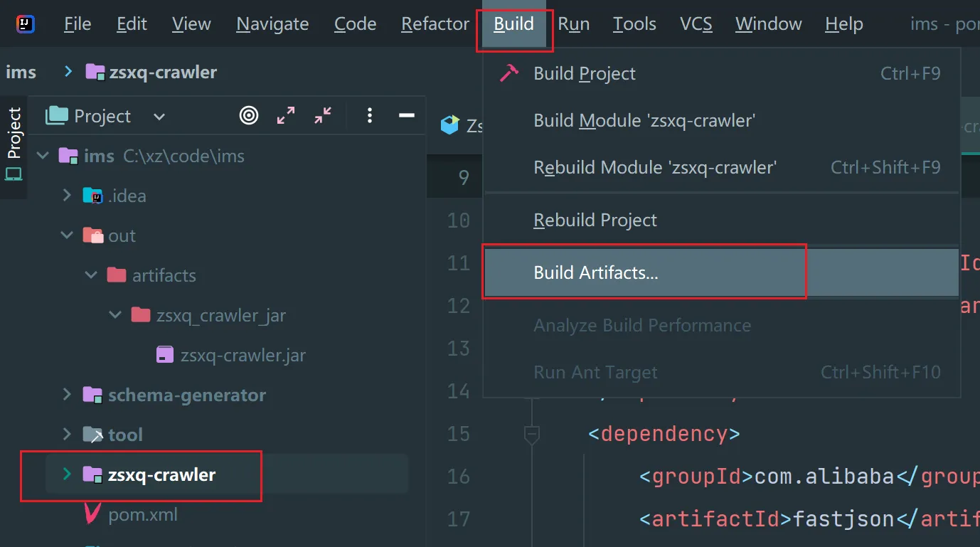Select Build Artifacts menu entry
980x547 pixels.
click(x=595, y=272)
